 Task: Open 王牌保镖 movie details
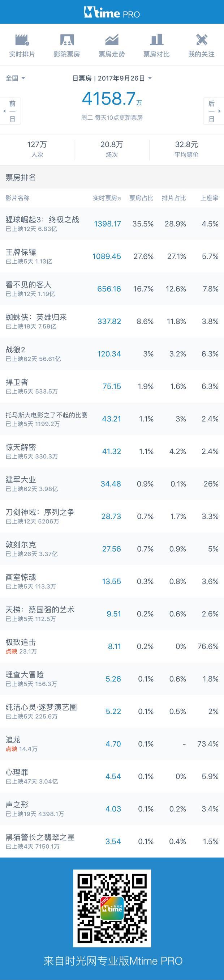pyautogui.click(x=112, y=256)
